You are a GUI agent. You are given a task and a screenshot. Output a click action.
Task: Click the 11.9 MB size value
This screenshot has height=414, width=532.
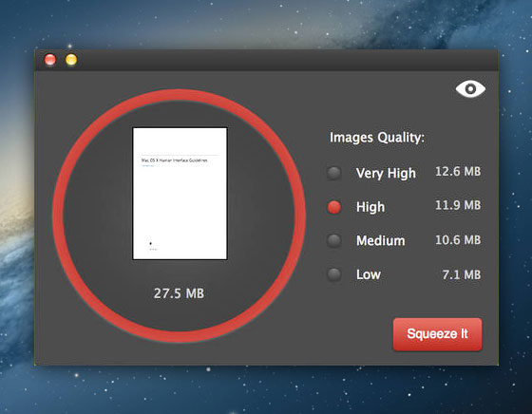tap(458, 205)
